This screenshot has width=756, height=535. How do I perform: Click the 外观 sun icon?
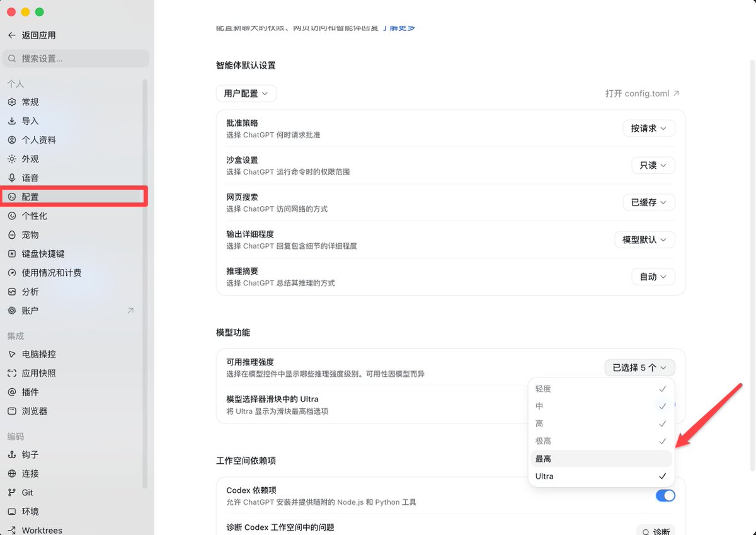(12, 159)
